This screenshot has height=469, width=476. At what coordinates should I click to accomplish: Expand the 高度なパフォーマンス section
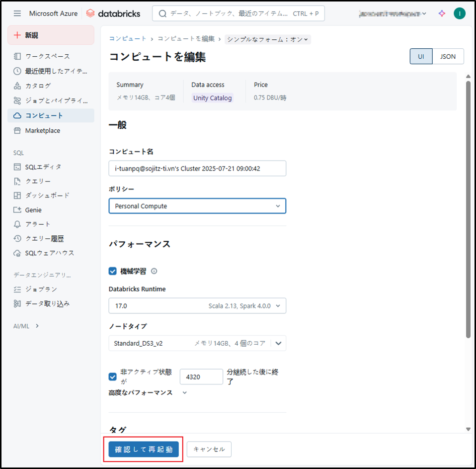tap(148, 393)
